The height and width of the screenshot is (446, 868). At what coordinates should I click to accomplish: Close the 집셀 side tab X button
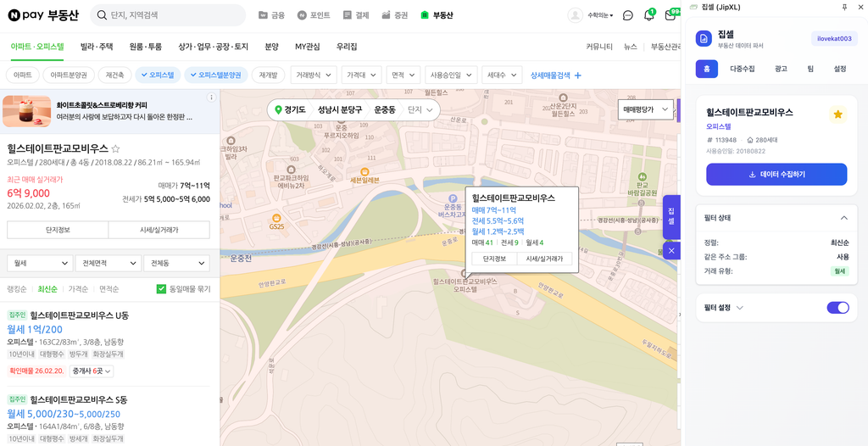(x=671, y=251)
